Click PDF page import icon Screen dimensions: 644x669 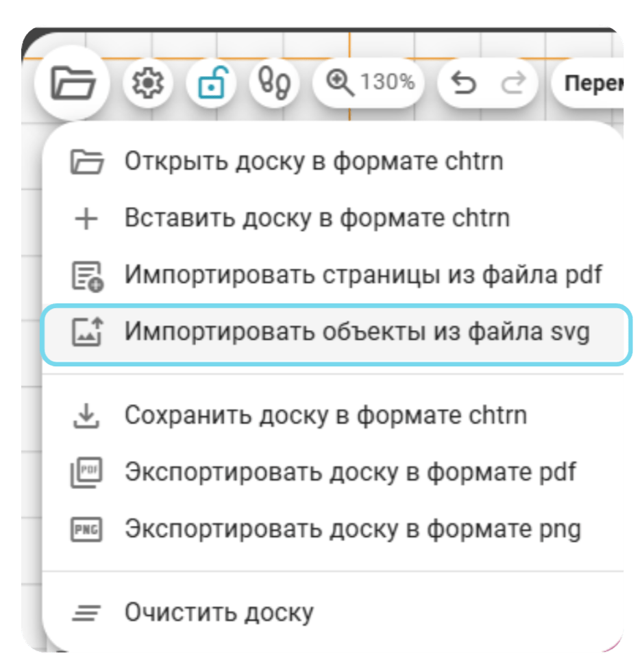[88, 277]
